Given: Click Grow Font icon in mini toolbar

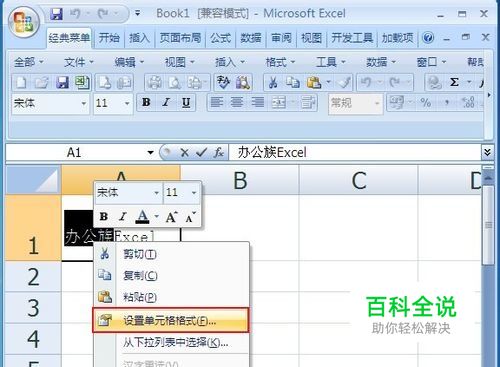Looking at the screenshot, I should click(x=171, y=217).
